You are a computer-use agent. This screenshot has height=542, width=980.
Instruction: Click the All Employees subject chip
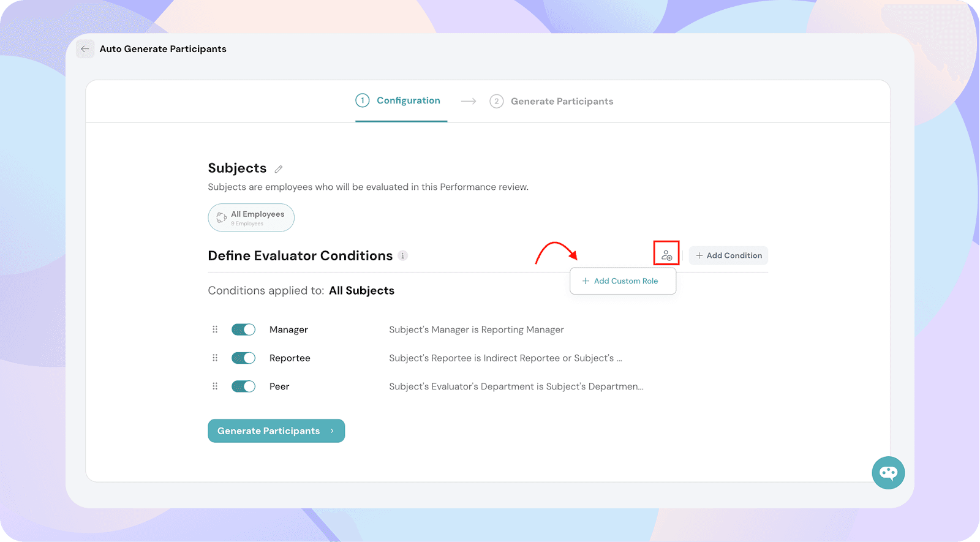251,217
